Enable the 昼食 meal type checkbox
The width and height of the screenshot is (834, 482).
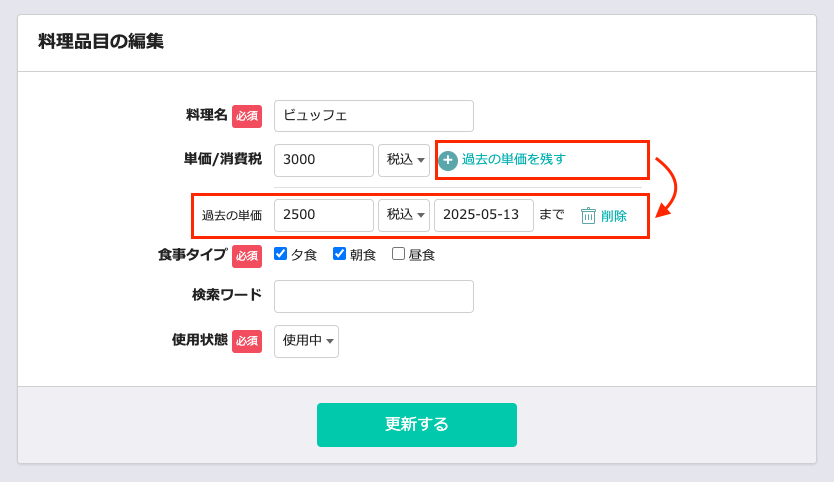[398, 254]
